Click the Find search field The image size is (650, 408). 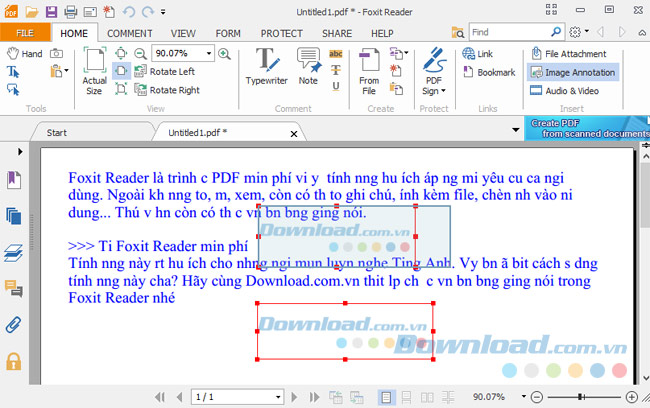pyautogui.click(x=510, y=32)
